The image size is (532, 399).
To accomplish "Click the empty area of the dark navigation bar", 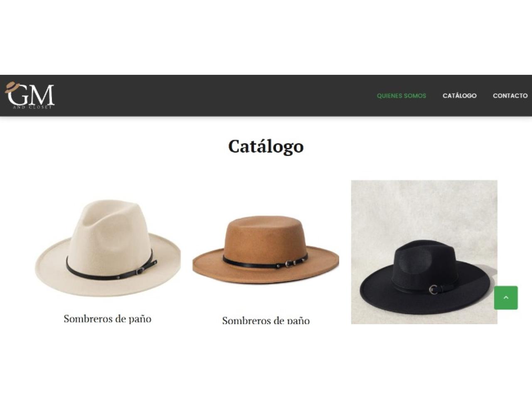I will click(x=208, y=96).
